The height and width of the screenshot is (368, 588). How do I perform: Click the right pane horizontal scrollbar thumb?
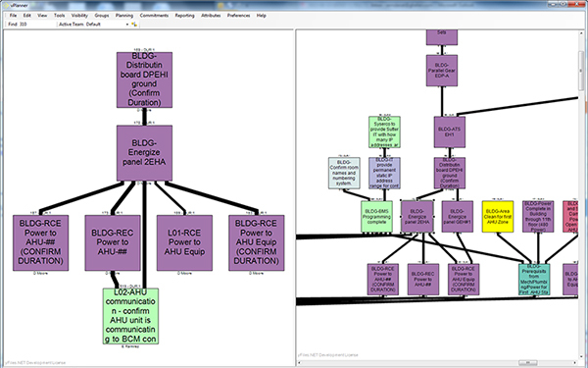tap(529, 363)
